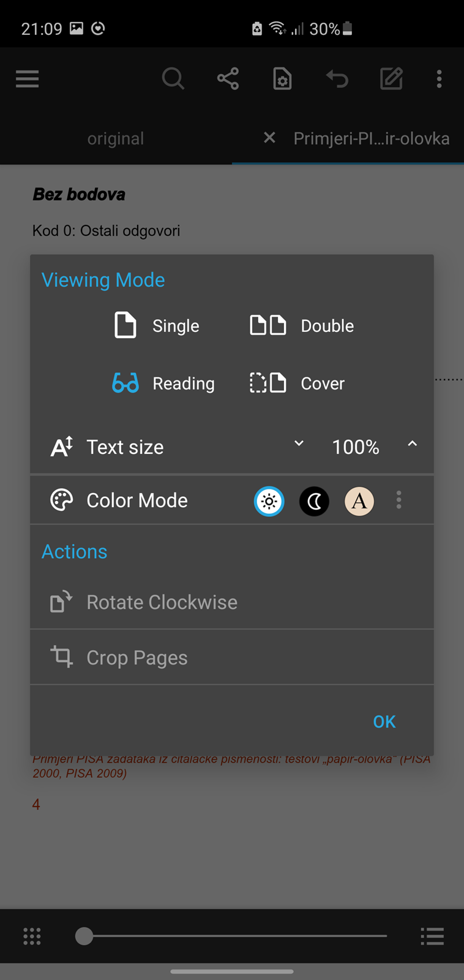Decrease text size with down chevron

click(x=299, y=443)
